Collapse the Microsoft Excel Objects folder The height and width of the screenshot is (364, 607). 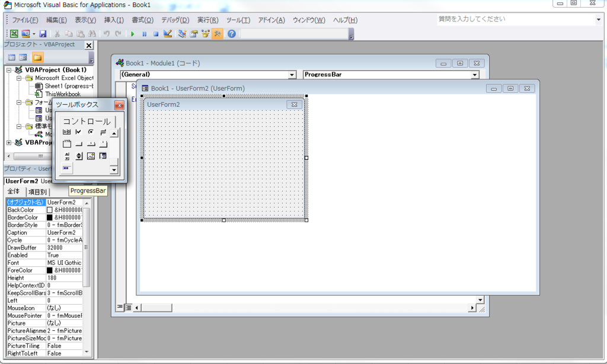[x=18, y=78]
